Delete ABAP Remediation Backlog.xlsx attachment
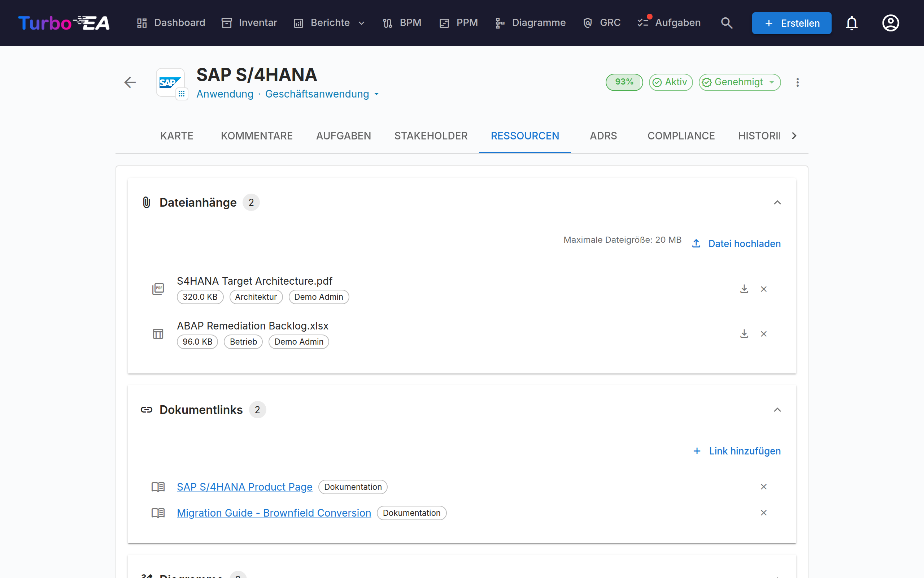 point(764,334)
